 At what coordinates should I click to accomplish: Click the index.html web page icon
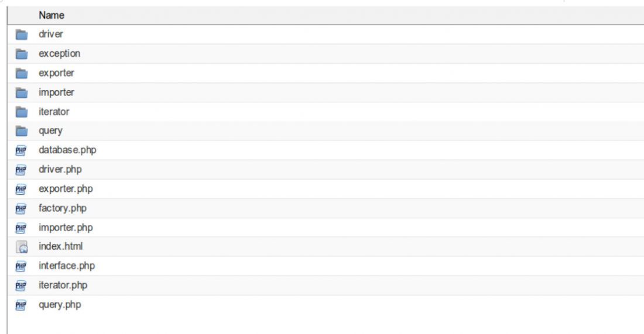tap(22, 247)
